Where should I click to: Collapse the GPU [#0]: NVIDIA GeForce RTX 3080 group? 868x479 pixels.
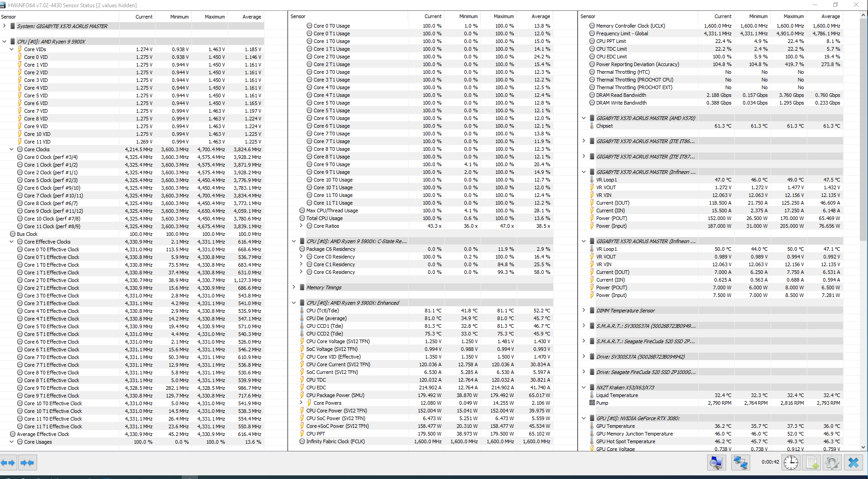point(584,418)
